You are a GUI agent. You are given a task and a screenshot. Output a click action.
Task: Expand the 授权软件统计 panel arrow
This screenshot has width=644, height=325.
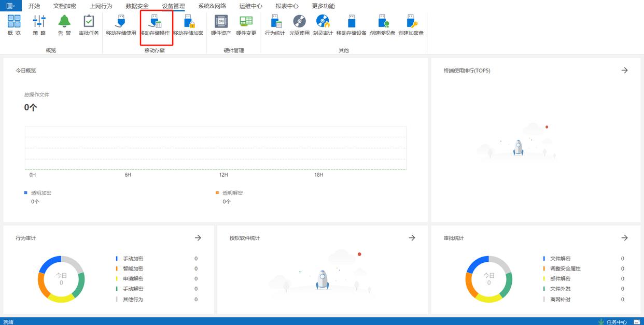[x=412, y=238]
